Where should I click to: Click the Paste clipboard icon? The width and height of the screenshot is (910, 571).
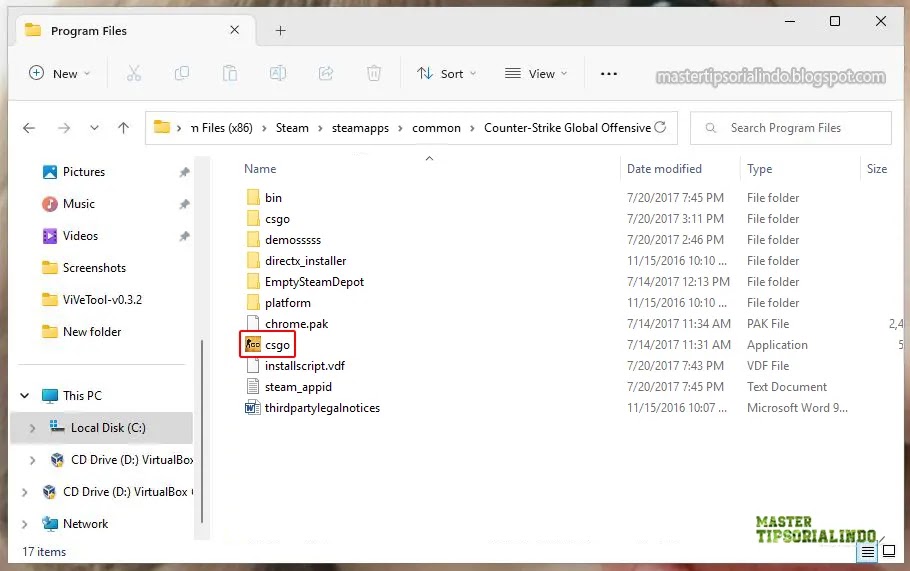[x=230, y=74]
